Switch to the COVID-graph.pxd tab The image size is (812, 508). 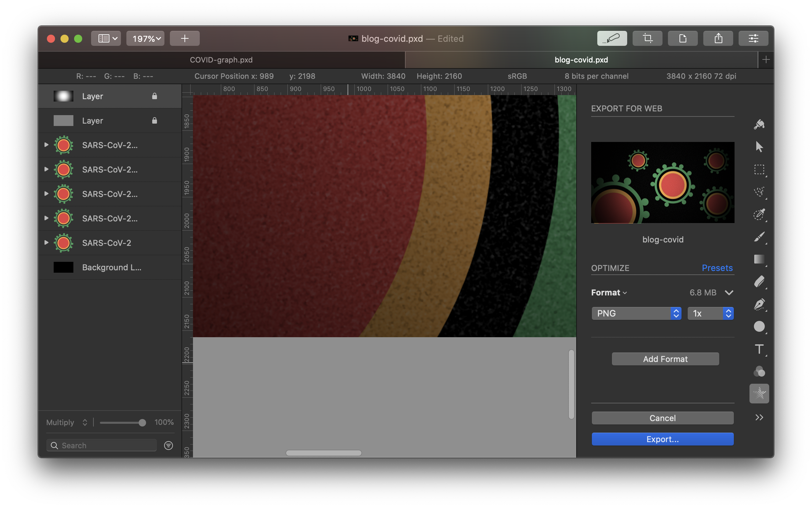point(221,60)
